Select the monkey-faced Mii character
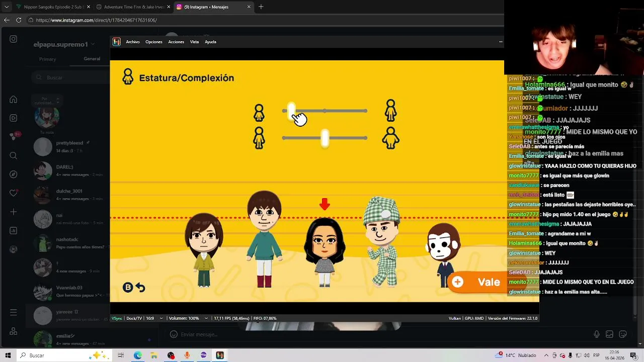Image resolution: width=644 pixels, height=362 pixels. 443,255
